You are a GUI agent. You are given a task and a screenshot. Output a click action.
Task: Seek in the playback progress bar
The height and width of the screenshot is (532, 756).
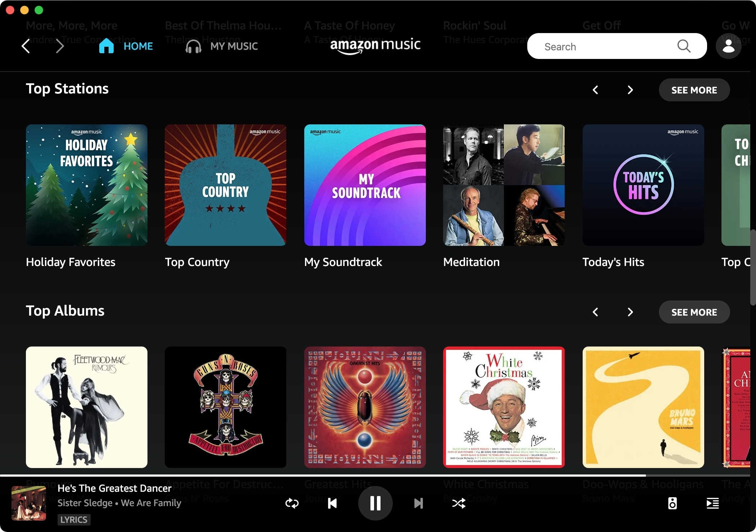(x=375, y=475)
